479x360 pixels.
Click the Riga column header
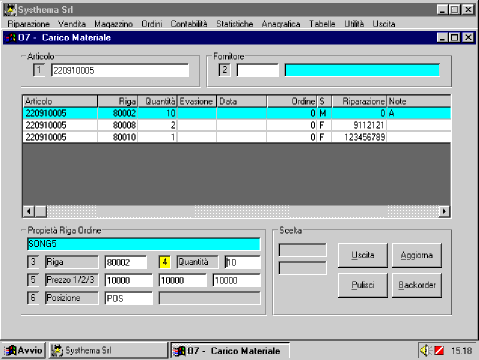(x=117, y=101)
